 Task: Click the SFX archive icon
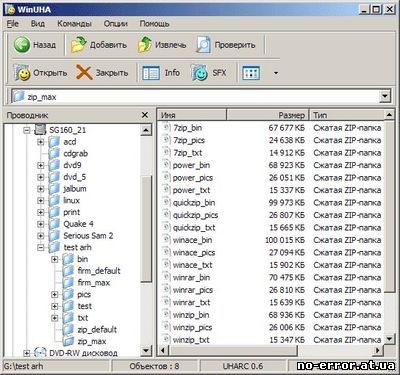tap(199, 73)
